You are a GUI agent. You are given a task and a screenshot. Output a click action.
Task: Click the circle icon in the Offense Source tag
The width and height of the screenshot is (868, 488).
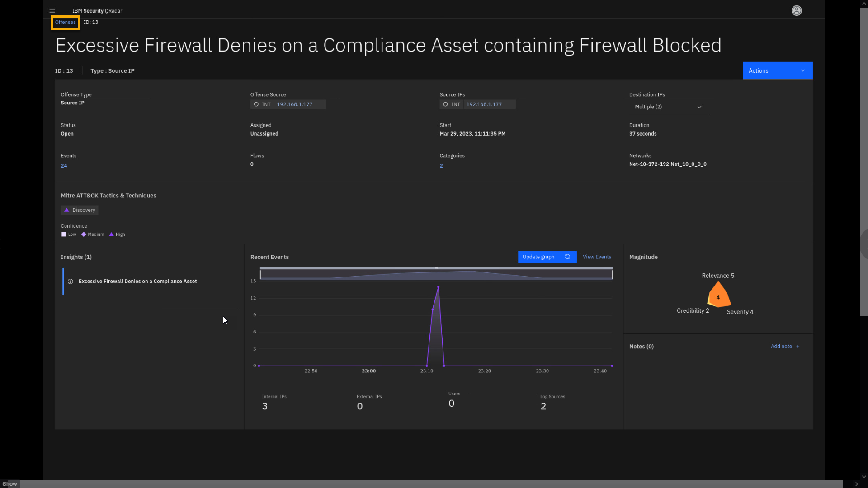point(256,104)
